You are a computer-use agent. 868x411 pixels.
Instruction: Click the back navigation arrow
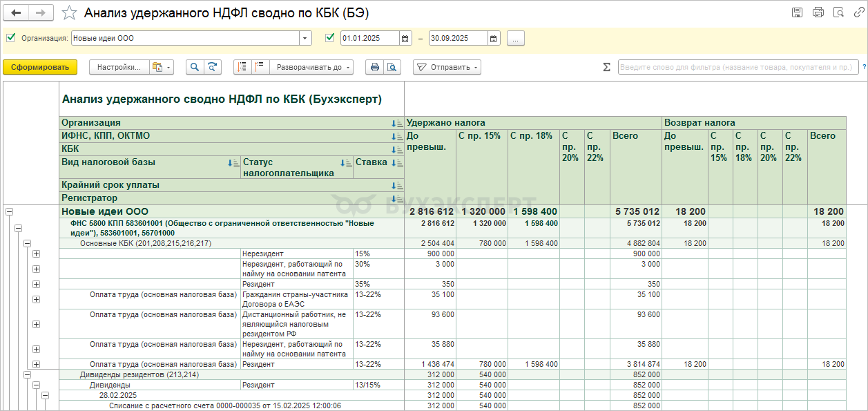(x=17, y=13)
